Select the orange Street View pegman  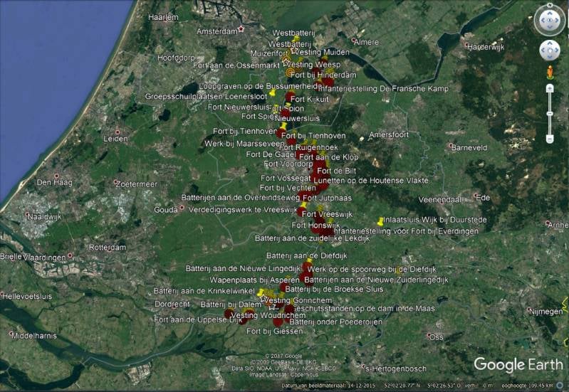[550, 72]
